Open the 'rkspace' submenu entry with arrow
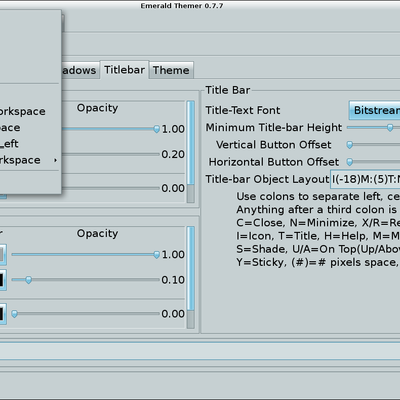The image size is (400, 400). click(x=29, y=160)
